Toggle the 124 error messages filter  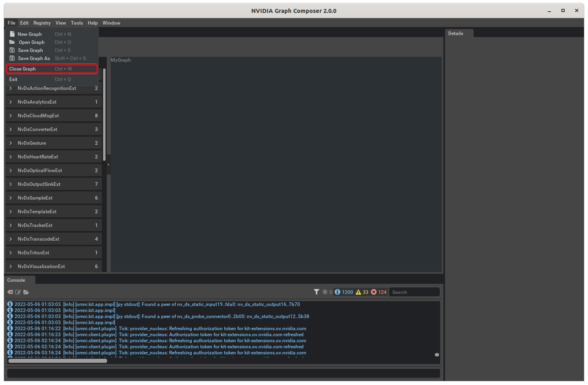coord(379,292)
